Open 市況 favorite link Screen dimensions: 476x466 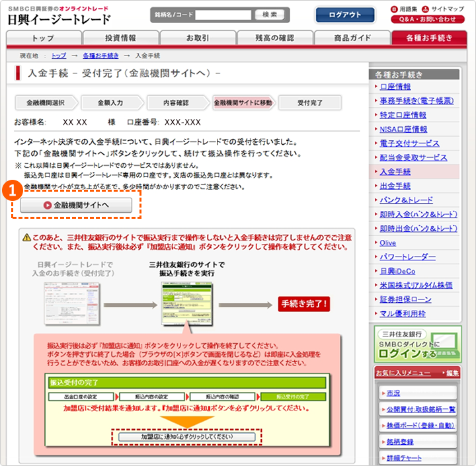[393, 393]
